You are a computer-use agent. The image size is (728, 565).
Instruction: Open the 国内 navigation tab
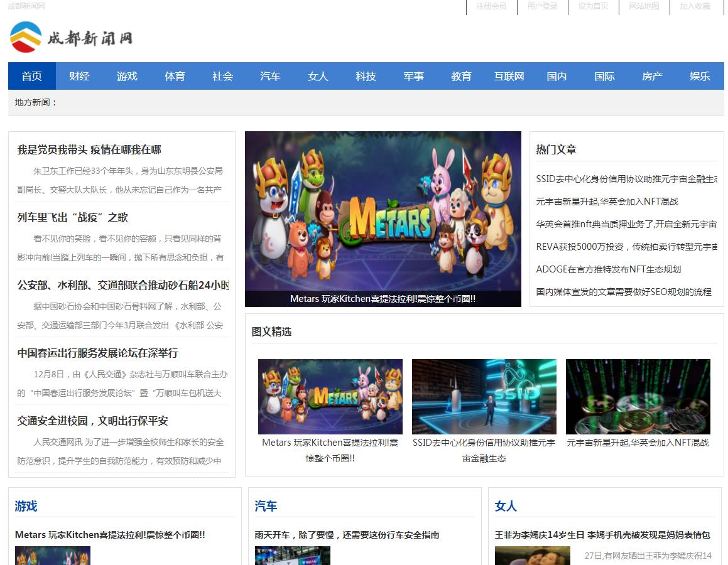(557, 76)
